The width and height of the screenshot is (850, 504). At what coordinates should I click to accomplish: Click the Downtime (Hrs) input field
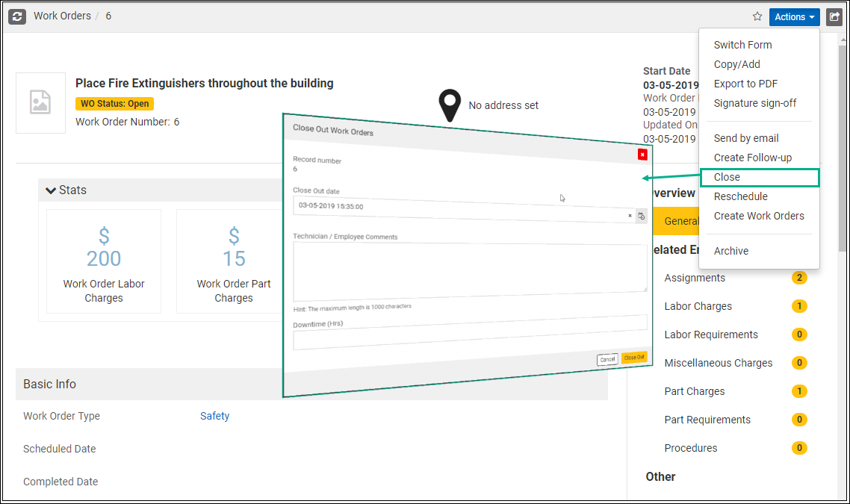[x=470, y=333]
